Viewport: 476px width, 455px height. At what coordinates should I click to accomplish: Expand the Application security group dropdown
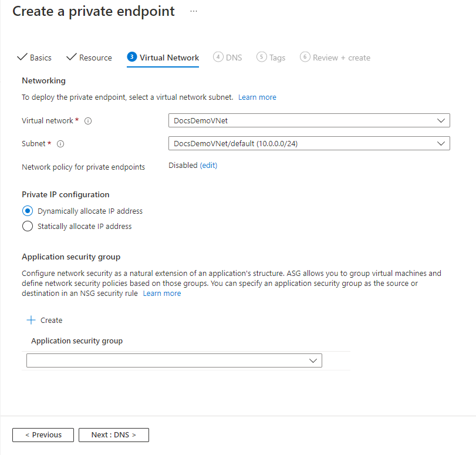[312, 360]
